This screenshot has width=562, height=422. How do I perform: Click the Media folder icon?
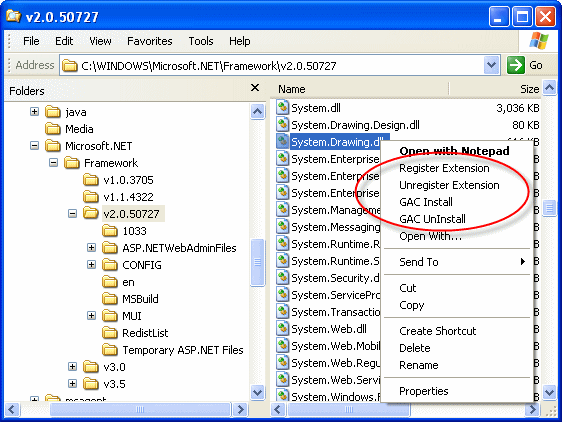(53, 128)
